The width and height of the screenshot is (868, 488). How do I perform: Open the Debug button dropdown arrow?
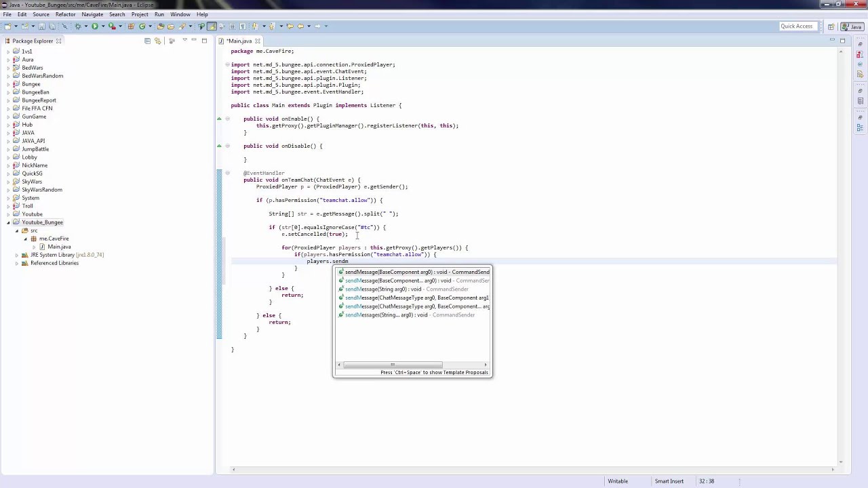pos(86,26)
